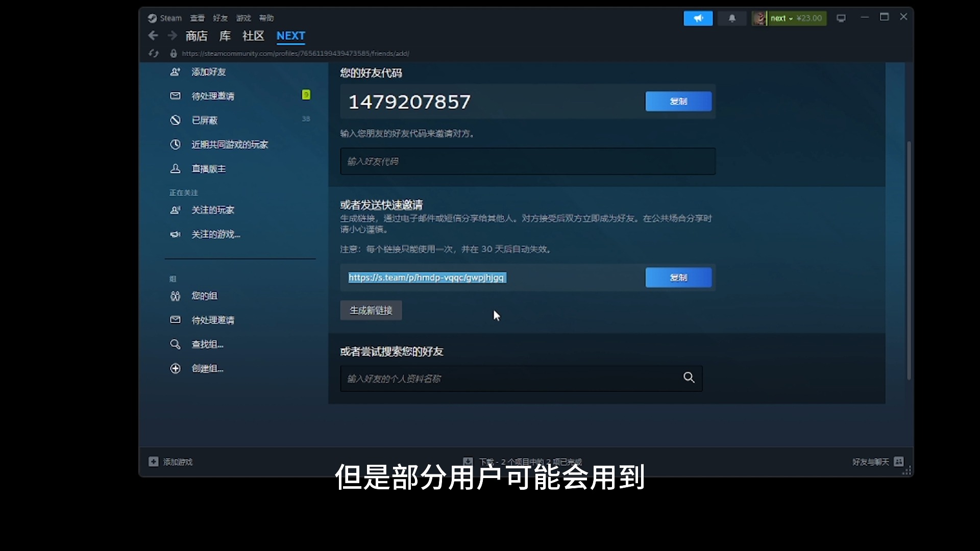The width and height of the screenshot is (980, 551).
Task: Click the user avatar thumbnail
Action: (x=759, y=18)
